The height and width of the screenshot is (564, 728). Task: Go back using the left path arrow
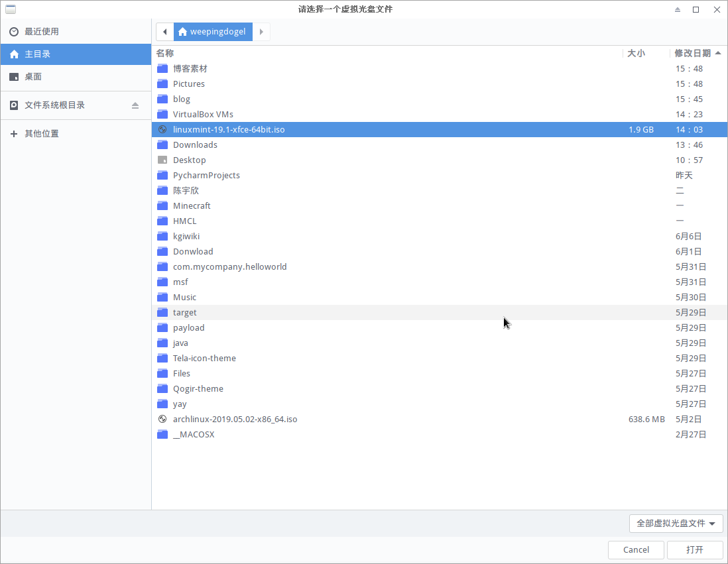tap(164, 32)
